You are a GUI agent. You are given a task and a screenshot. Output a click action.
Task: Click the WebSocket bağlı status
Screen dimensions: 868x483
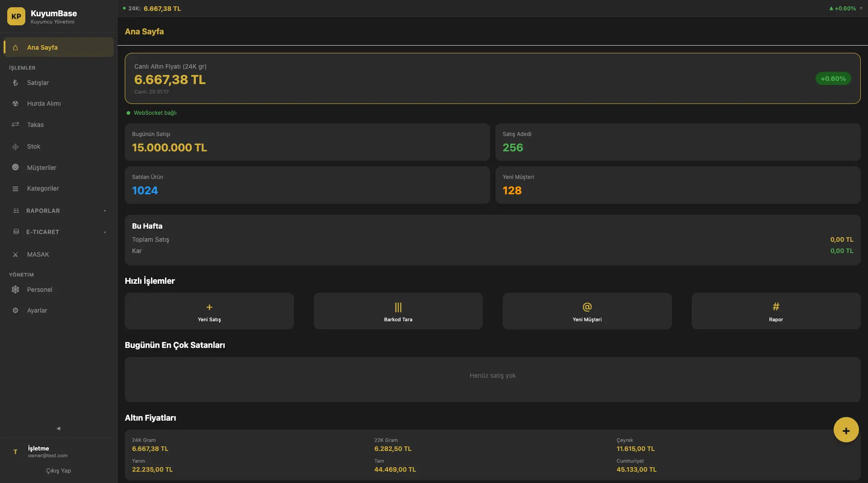point(152,113)
